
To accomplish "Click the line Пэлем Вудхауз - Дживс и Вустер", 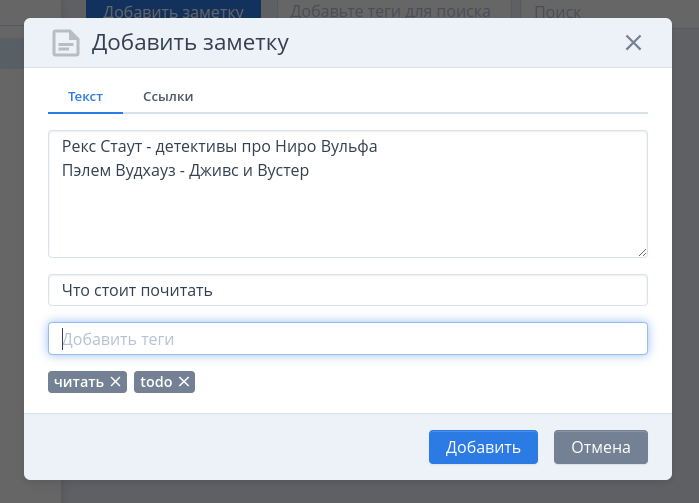I will pyautogui.click(x=185, y=170).
